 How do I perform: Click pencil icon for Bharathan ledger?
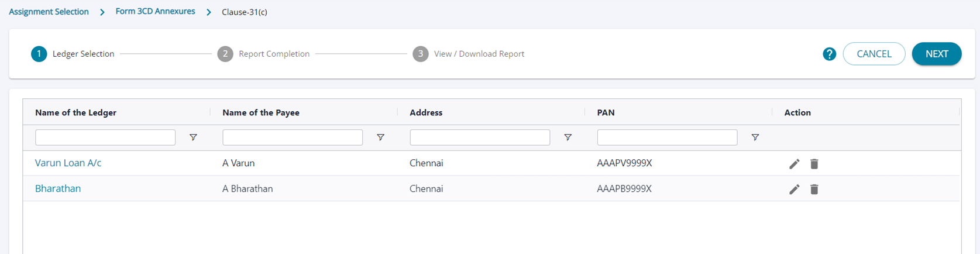[x=794, y=189]
